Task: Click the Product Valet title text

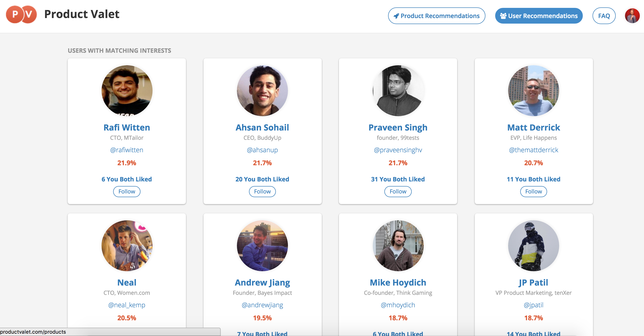Action: 82,14
